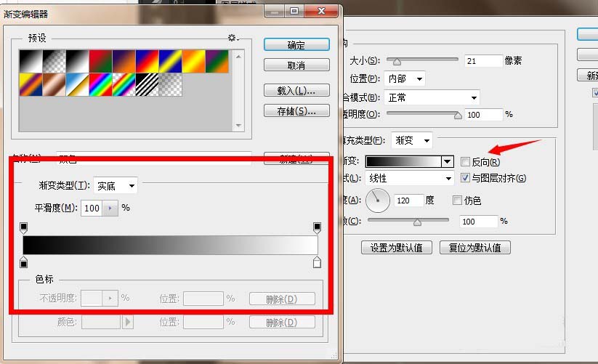Click the gradient bar in the editor
Screen dimensions: 598x364
coord(170,245)
